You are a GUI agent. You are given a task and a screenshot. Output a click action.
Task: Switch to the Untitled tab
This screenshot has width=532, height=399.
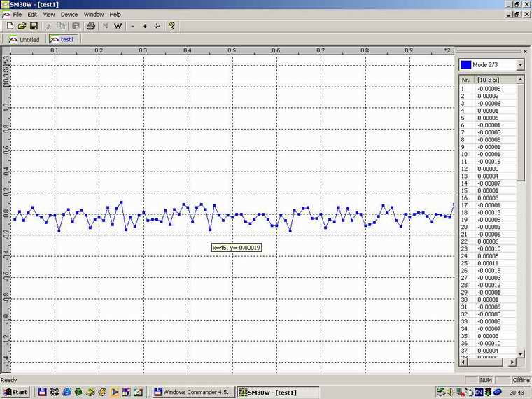tap(24, 40)
